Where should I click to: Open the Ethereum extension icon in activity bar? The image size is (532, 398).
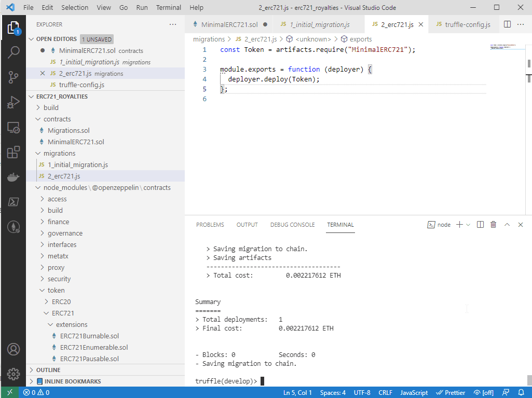pos(13,227)
